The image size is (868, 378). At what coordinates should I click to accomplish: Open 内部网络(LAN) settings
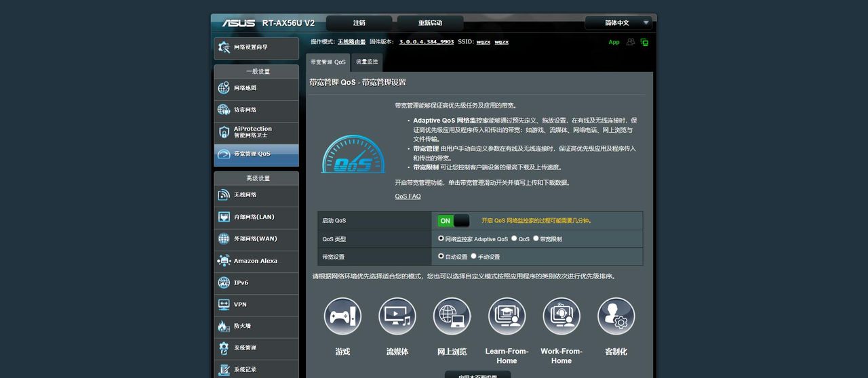click(256, 217)
